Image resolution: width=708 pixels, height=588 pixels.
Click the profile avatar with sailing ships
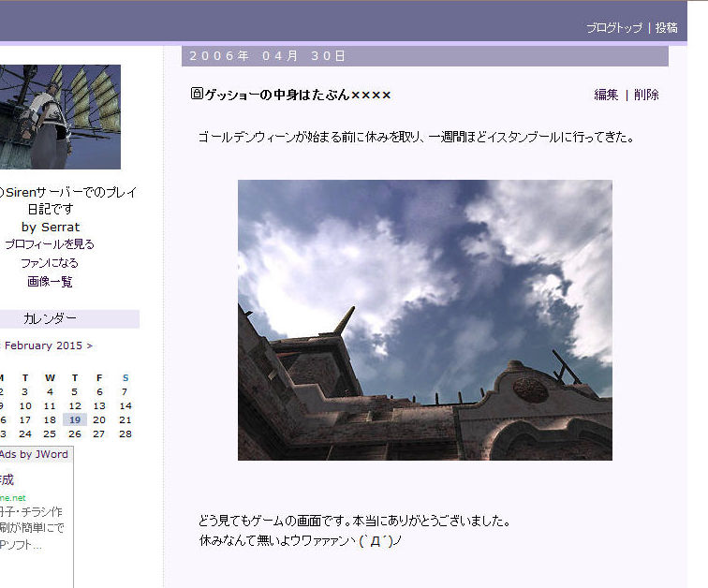(60, 117)
